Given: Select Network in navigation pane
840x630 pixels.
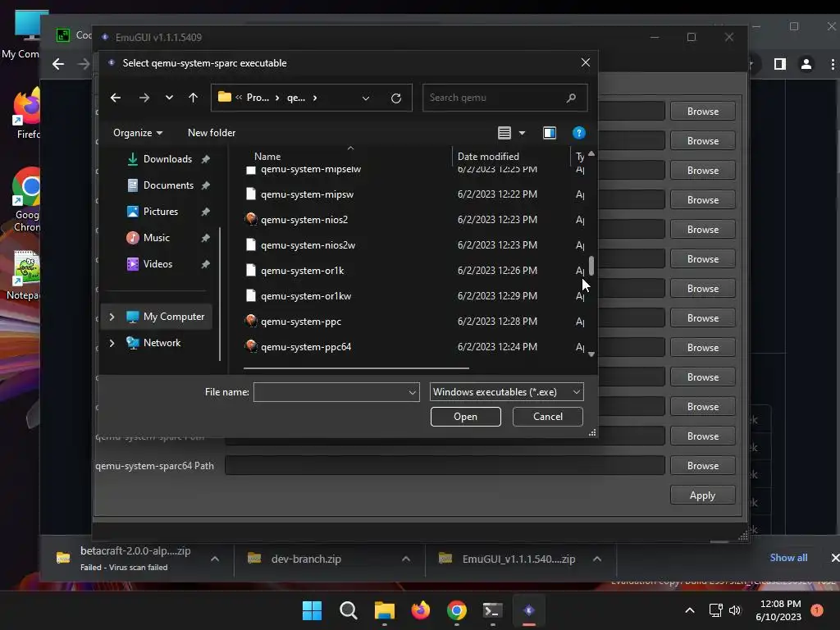Looking at the screenshot, I should [162, 343].
